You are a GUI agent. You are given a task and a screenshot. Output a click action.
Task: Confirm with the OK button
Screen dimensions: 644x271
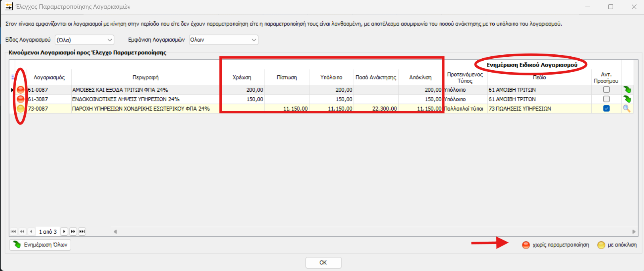[x=323, y=263]
